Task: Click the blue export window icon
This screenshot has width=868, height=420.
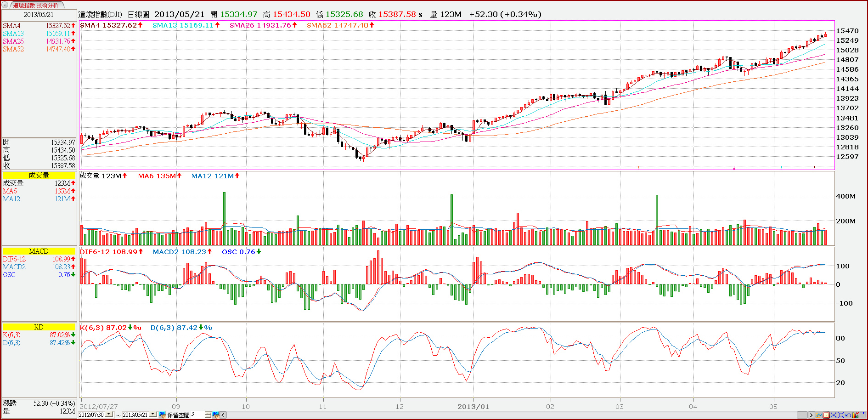Action: [862, 415]
